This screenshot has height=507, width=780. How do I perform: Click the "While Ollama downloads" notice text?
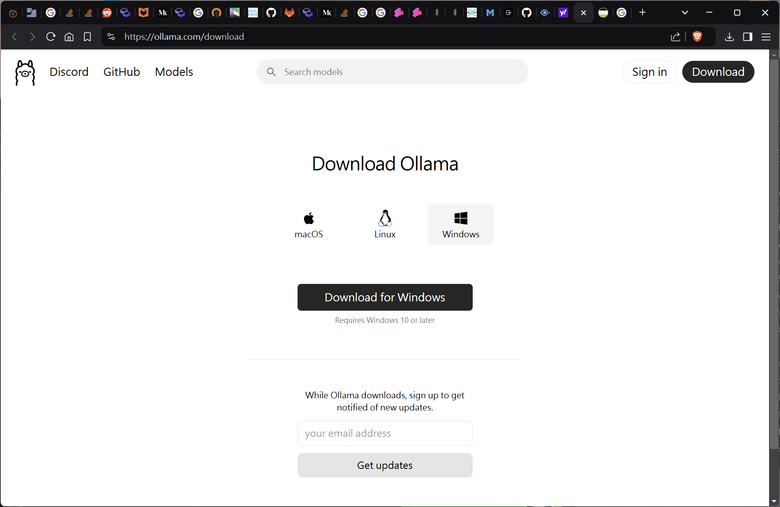coord(385,402)
